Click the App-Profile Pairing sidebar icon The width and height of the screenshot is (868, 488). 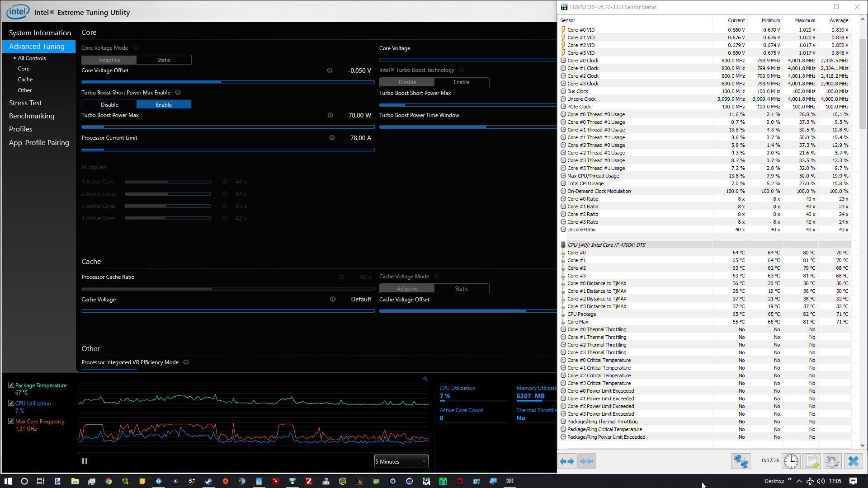pos(39,142)
